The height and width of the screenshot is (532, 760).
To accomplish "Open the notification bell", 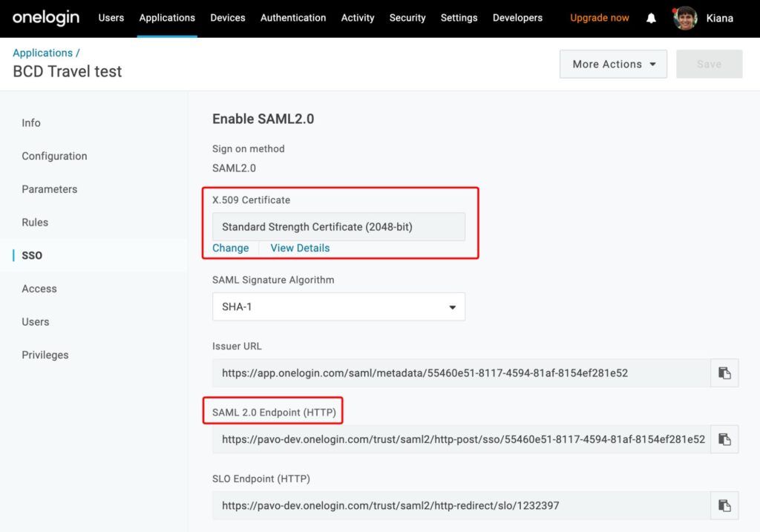I will pos(651,17).
